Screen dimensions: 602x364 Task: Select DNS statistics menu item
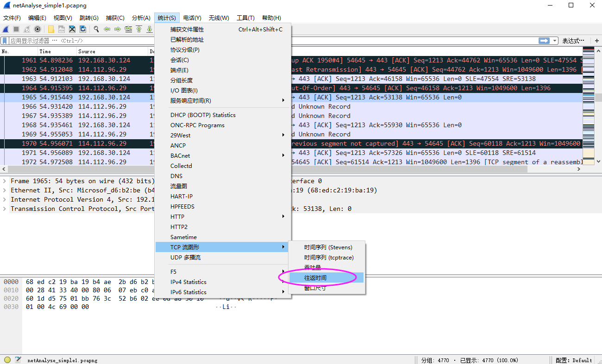click(223, 176)
